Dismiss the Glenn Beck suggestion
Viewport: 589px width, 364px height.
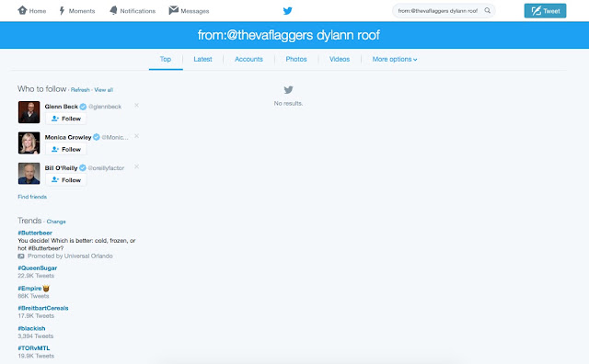[137, 106]
